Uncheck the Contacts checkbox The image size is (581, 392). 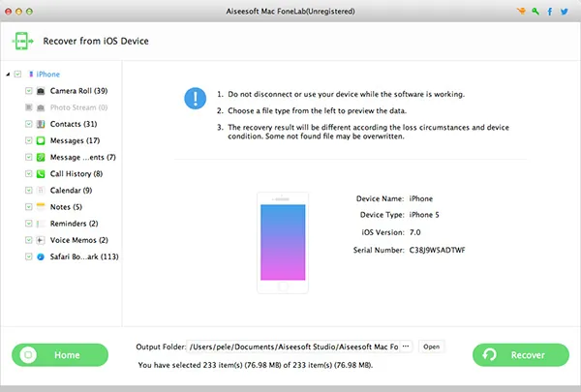[28, 124]
